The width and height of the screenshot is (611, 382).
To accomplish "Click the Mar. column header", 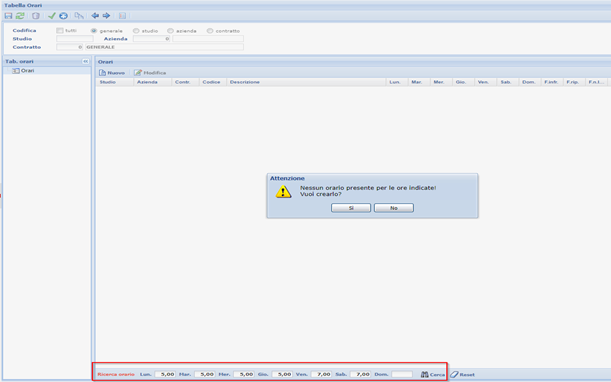I will [420, 82].
